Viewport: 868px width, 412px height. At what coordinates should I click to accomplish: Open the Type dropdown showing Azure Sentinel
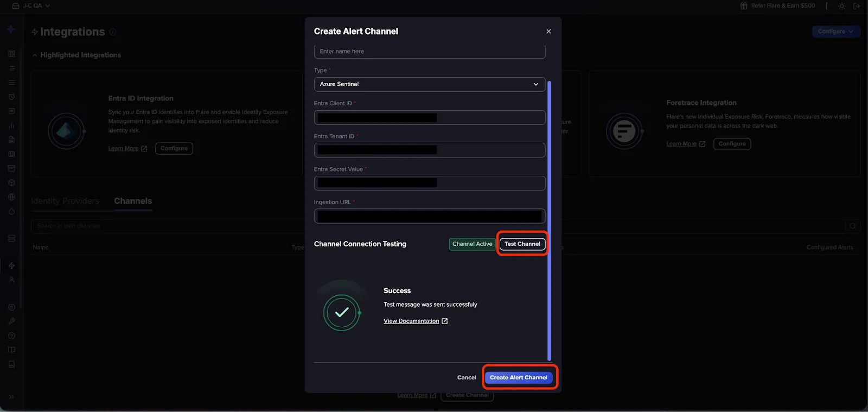(x=430, y=84)
